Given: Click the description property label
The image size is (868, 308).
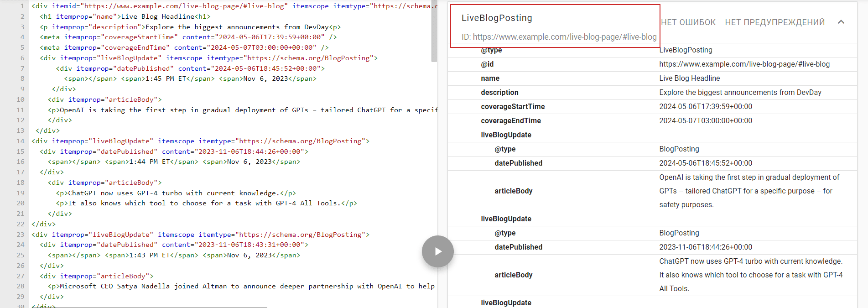Looking at the screenshot, I should (x=499, y=93).
